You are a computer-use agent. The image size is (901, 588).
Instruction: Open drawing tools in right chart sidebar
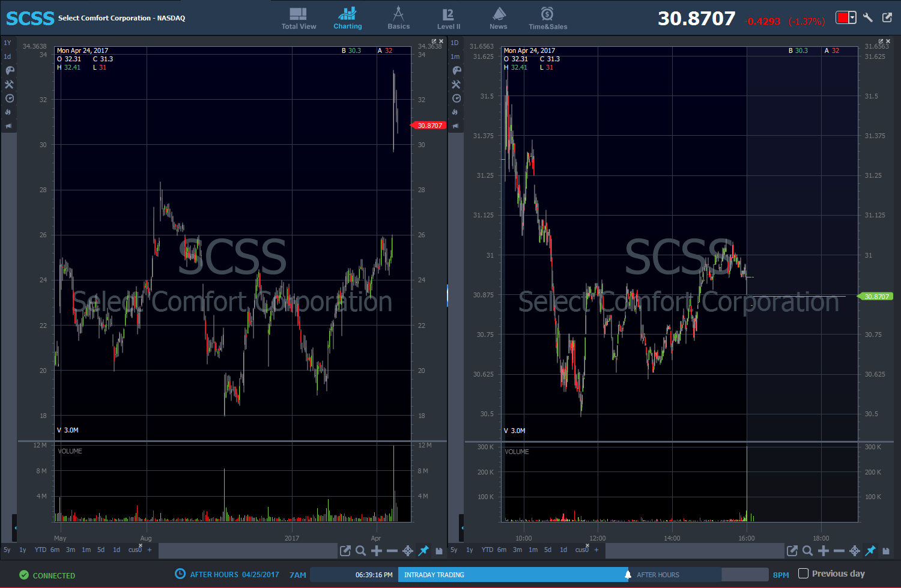coord(457,85)
